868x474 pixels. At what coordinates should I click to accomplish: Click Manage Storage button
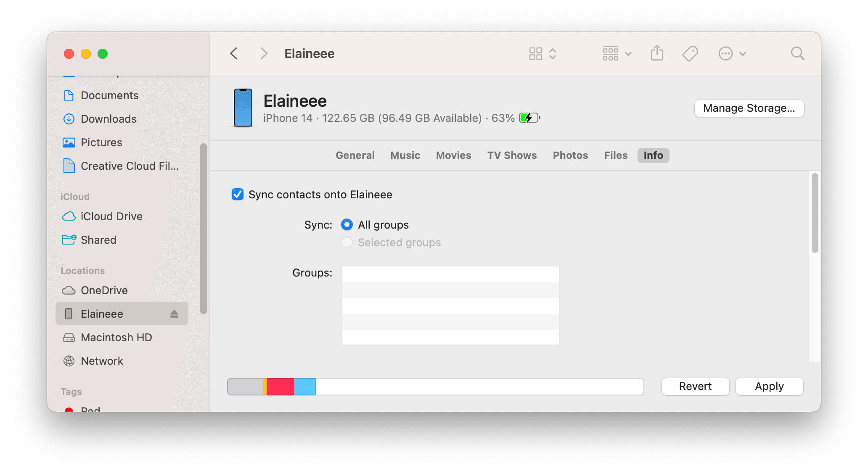pos(749,108)
